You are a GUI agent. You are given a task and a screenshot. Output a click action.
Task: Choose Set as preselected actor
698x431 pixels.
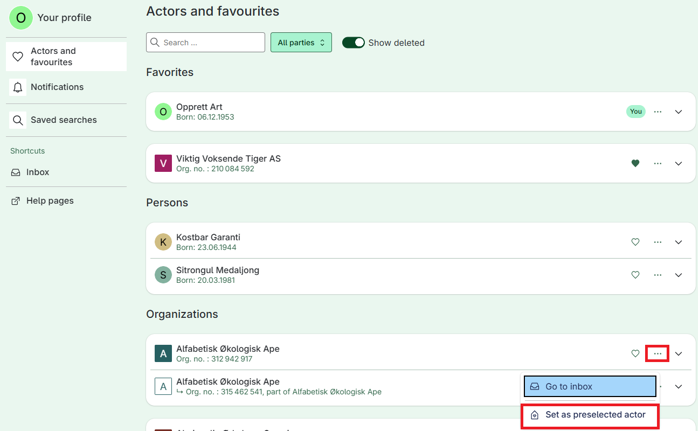(x=590, y=415)
